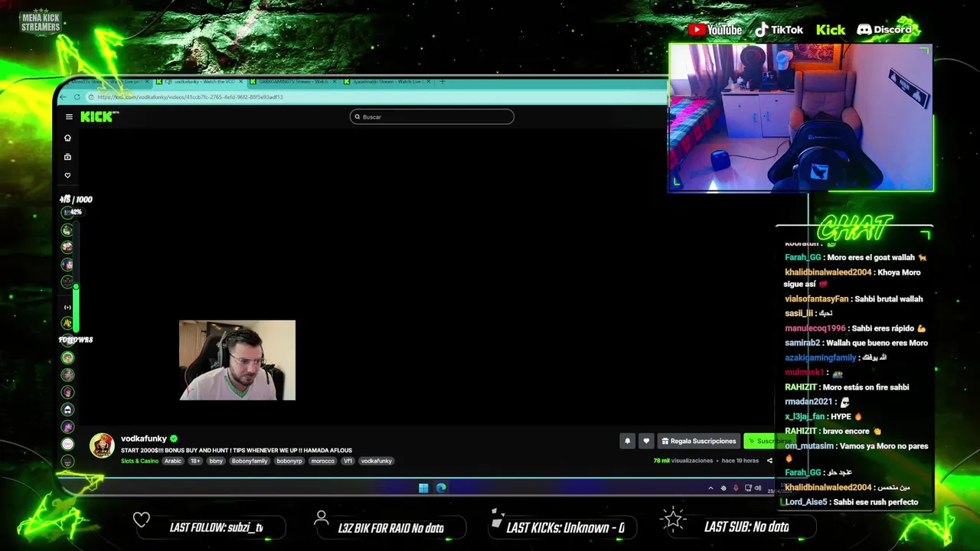Click the Regala Suscripciones button
This screenshot has height=551, width=980.
tap(699, 441)
